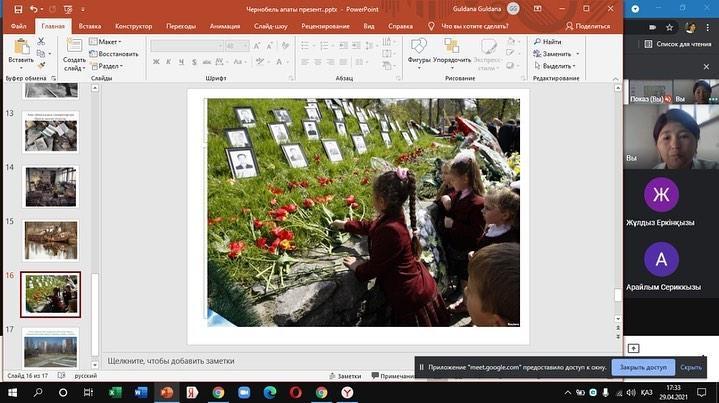
Task: Click the Закрыть доступ button
Action: pyautogui.click(x=641, y=367)
